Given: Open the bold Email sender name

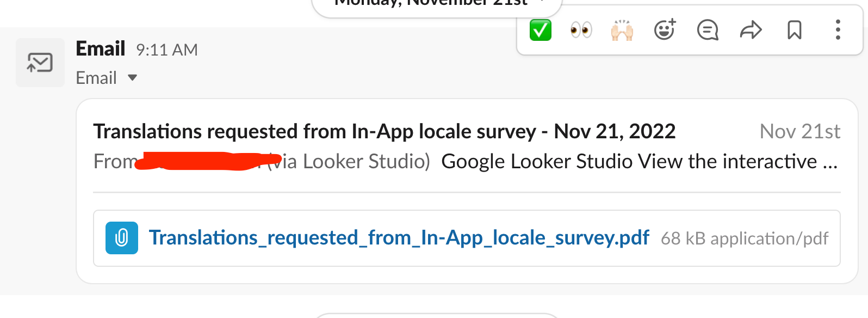Looking at the screenshot, I should click(101, 49).
